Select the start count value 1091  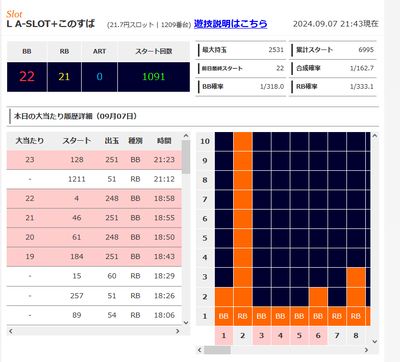[154, 77]
